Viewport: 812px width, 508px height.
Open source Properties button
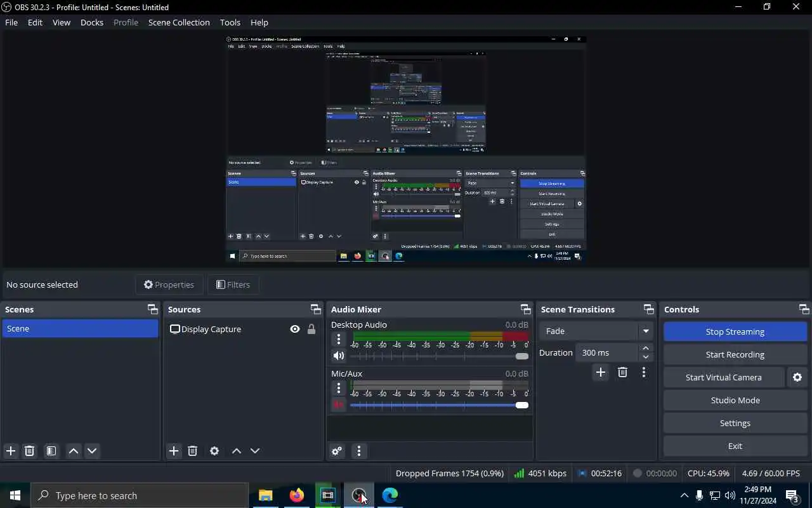[169, 284]
